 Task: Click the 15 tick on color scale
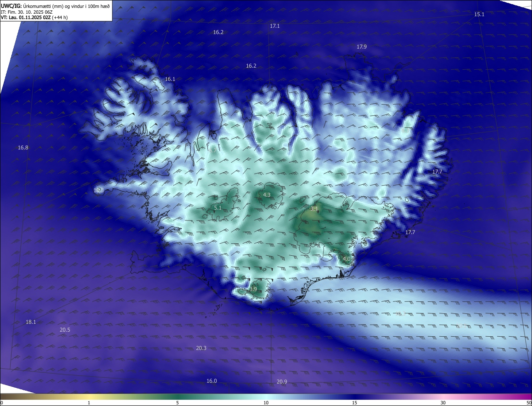click(x=355, y=403)
